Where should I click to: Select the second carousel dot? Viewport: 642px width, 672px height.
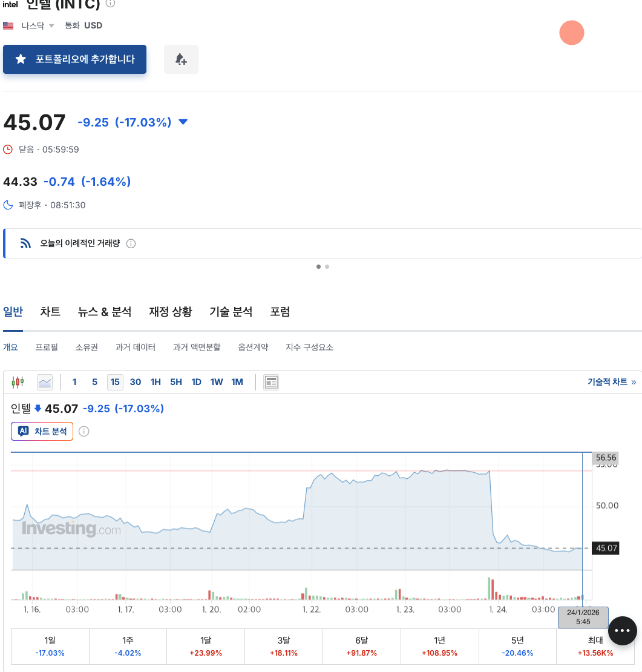point(327,266)
